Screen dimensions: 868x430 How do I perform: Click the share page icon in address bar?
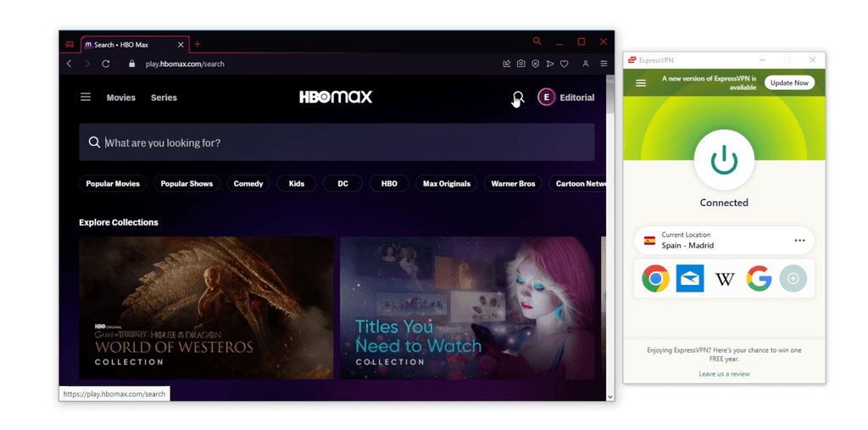507,64
